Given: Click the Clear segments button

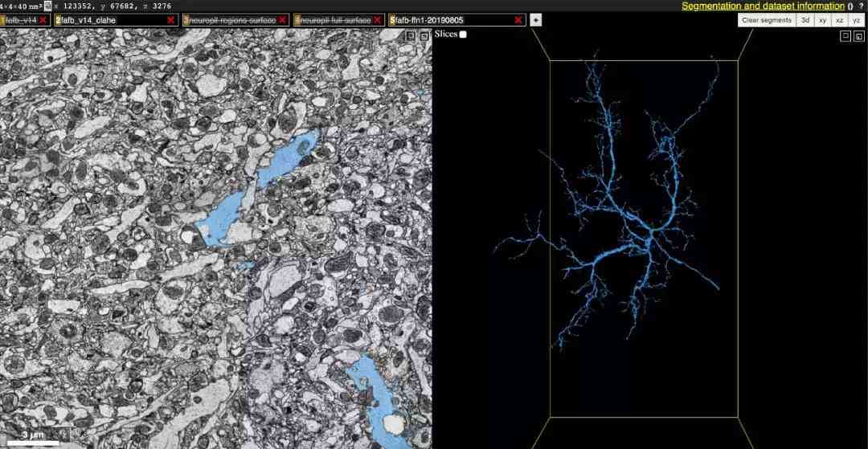Looking at the screenshot, I should point(767,20).
